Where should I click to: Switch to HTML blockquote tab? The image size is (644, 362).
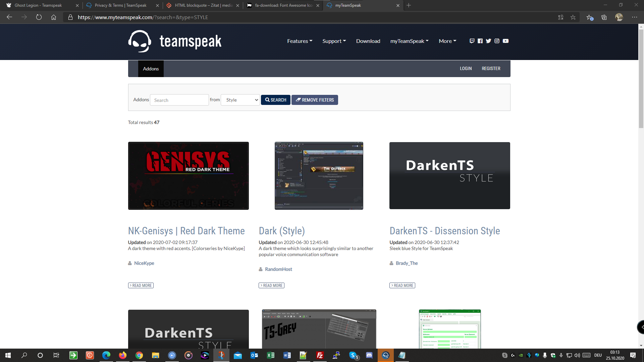pos(204,5)
